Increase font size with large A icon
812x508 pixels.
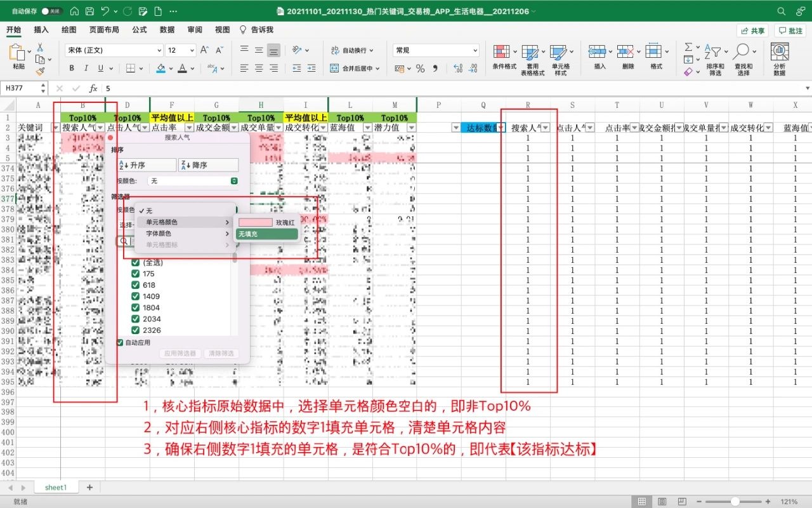pos(204,50)
